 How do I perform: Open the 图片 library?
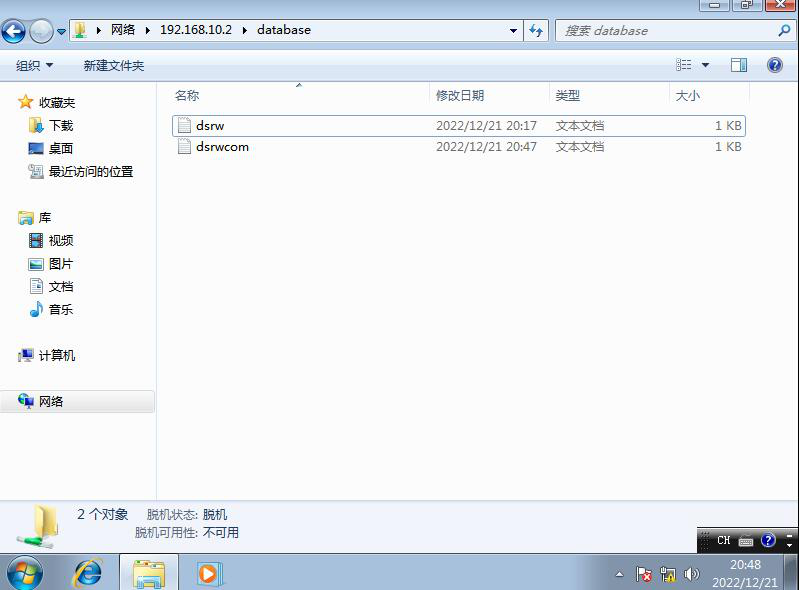click(x=61, y=263)
